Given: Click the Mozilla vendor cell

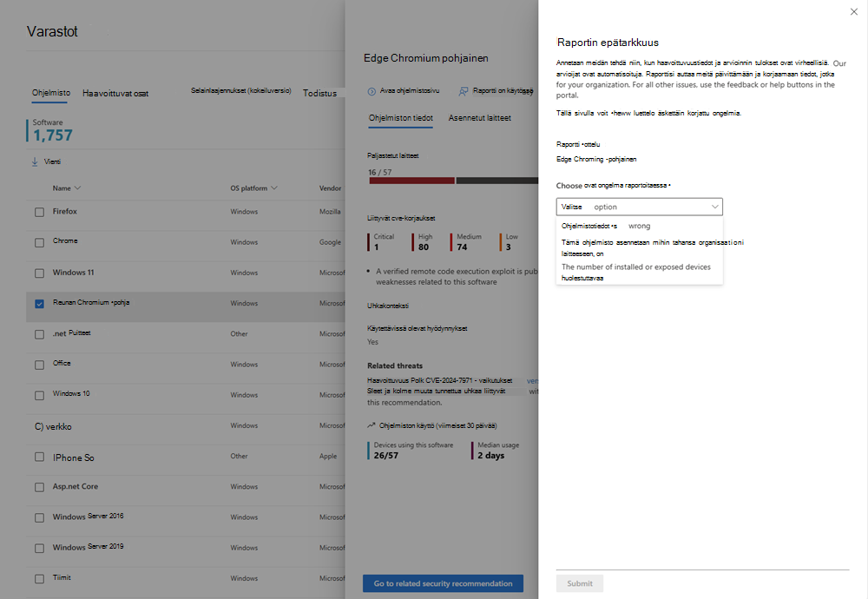Looking at the screenshot, I should 330,212.
